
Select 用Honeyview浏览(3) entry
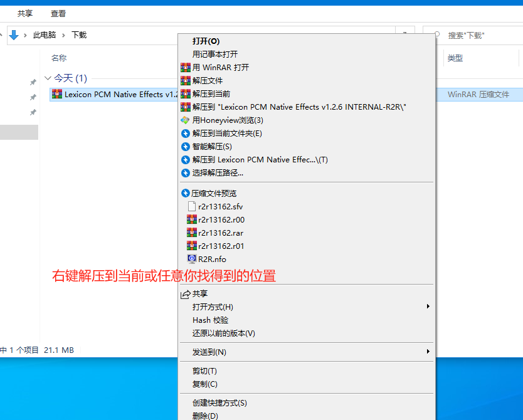click(307, 120)
